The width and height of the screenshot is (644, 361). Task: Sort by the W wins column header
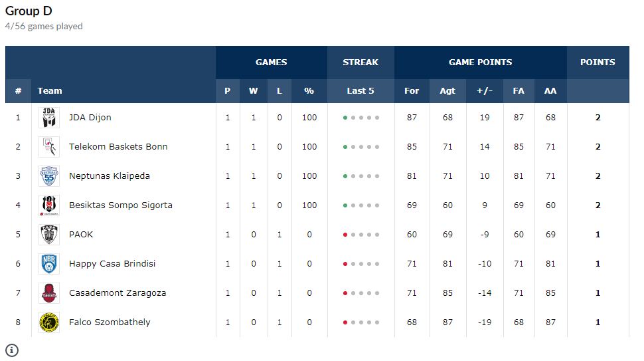point(254,91)
